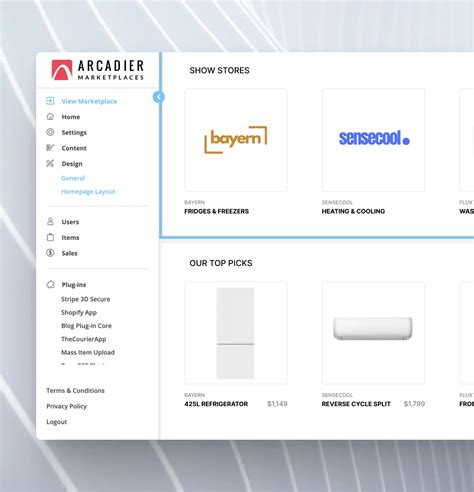This screenshot has width=474, height=492.
Task: Click the $1,149 price
Action: tap(277, 404)
